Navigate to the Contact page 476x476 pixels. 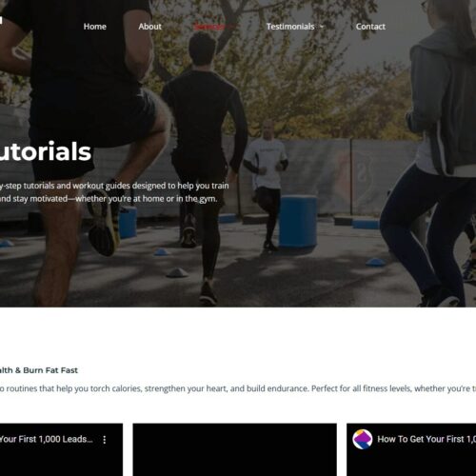click(x=370, y=27)
